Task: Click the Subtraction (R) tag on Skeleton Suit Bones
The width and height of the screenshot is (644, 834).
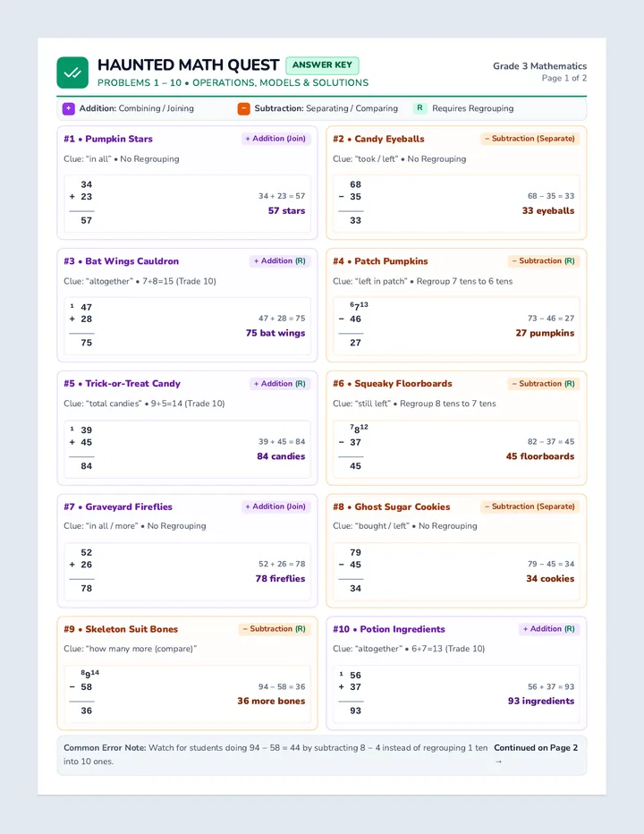Action: point(275,629)
